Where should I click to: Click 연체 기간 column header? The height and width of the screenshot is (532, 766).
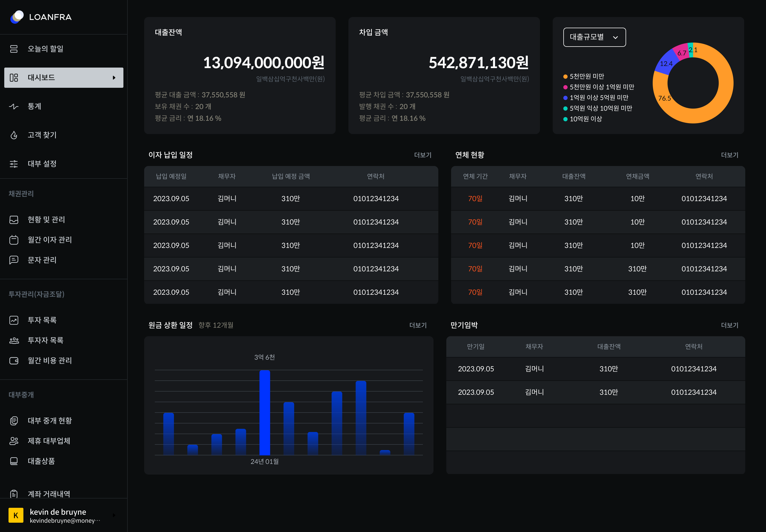[475, 176]
